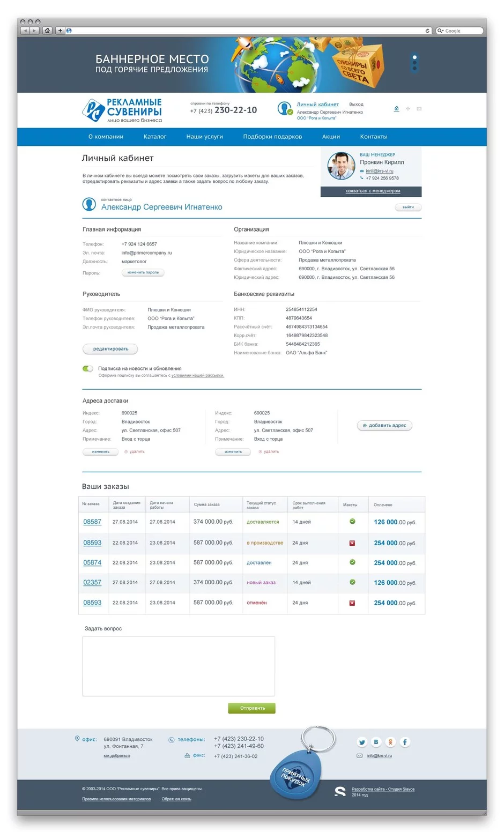
Task: Open the О компании menu item
Action: pyautogui.click(x=106, y=137)
